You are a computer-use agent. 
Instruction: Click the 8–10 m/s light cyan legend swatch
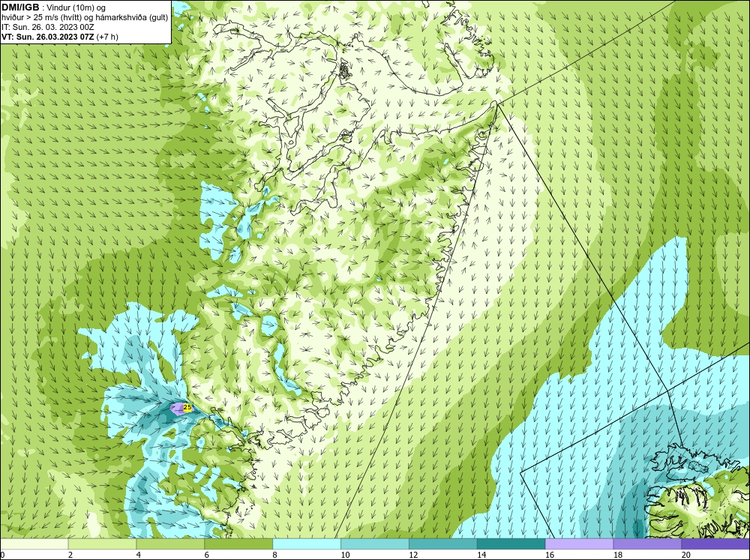[x=307, y=544]
